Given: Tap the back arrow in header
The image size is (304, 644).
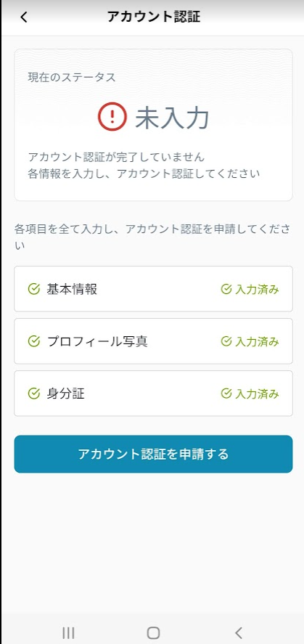Looking at the screenshot, I should 24,17.
